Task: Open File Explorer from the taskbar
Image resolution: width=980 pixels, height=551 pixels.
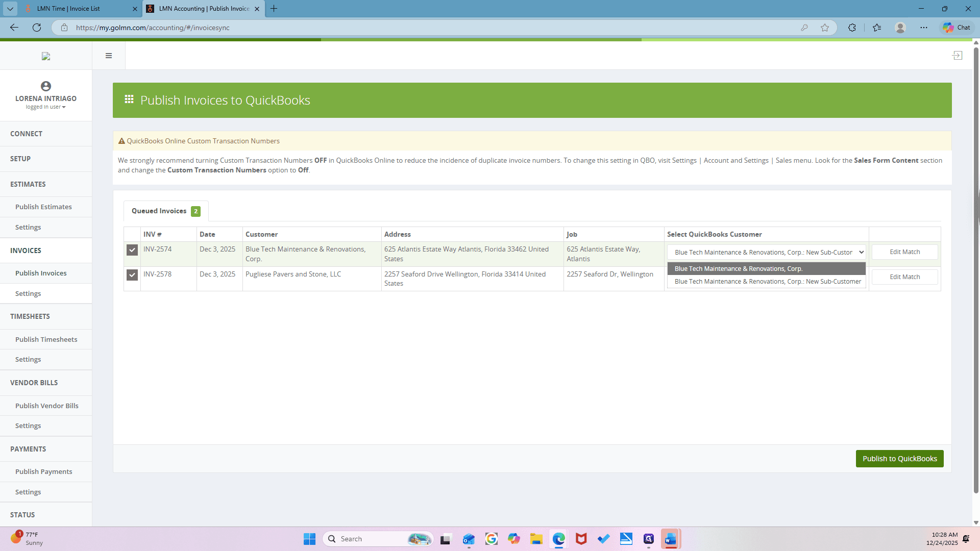Action: click(536, 539)
